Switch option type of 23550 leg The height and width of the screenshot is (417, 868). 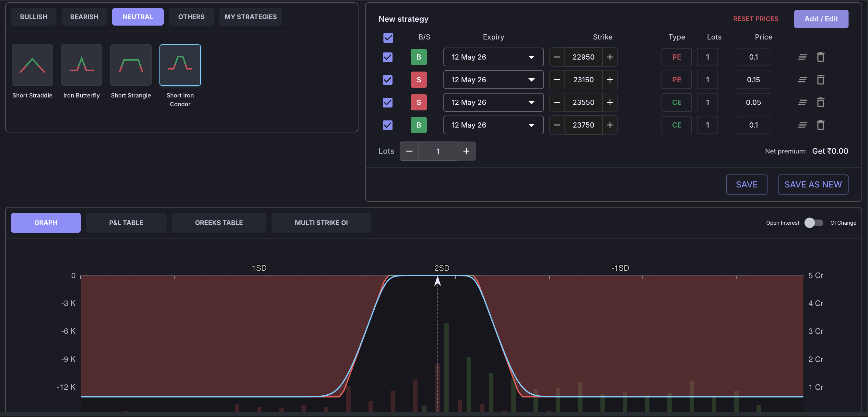tap(677, 102)
